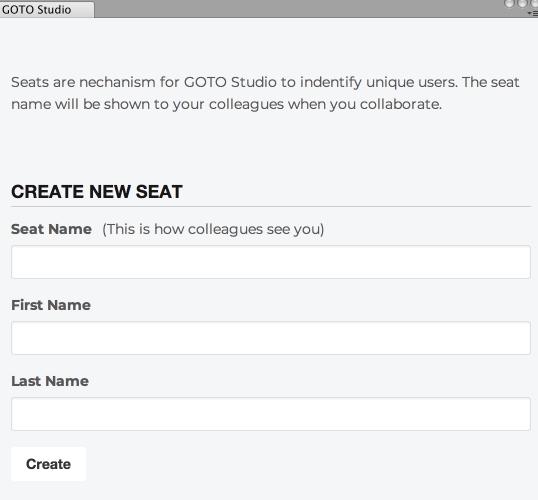Click the 'Seat Name' label

coord(51,229)
